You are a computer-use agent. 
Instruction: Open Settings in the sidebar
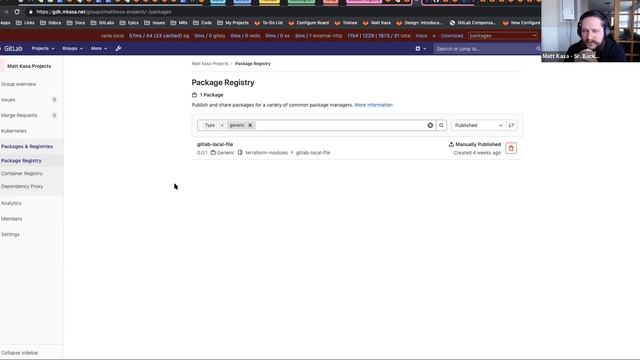pyautogui.click(x=10, y=234)
